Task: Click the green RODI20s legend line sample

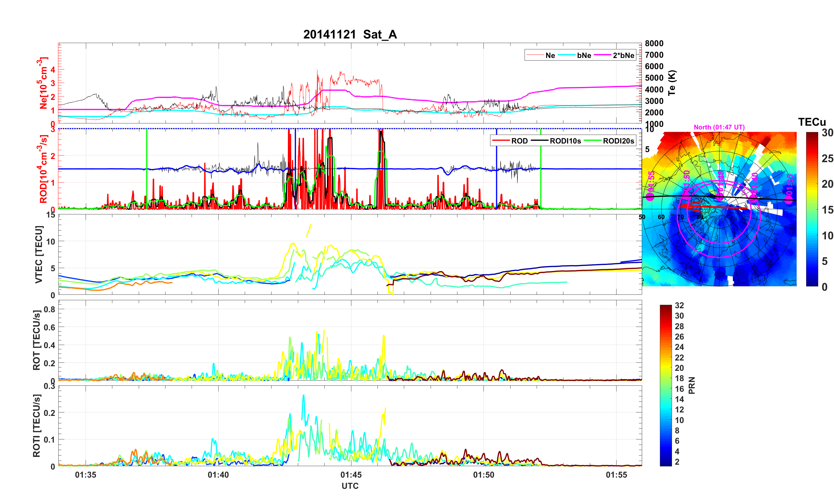Action: 593,141
